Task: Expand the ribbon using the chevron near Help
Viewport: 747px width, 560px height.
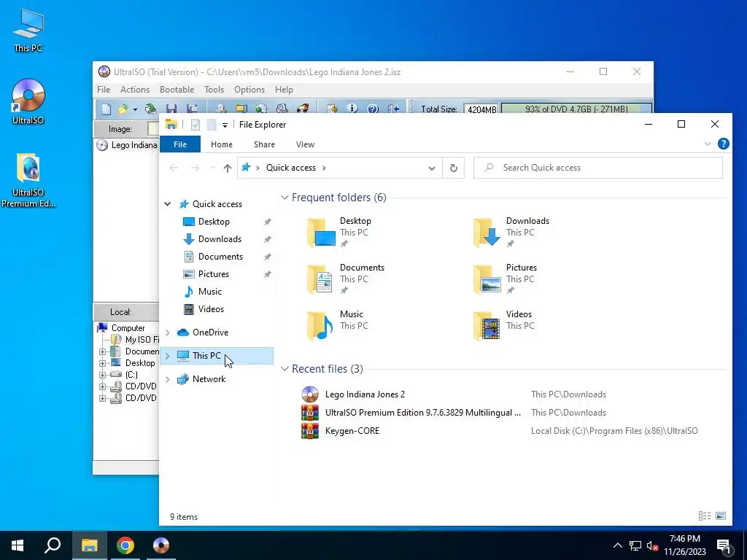Action: point(708,144)
